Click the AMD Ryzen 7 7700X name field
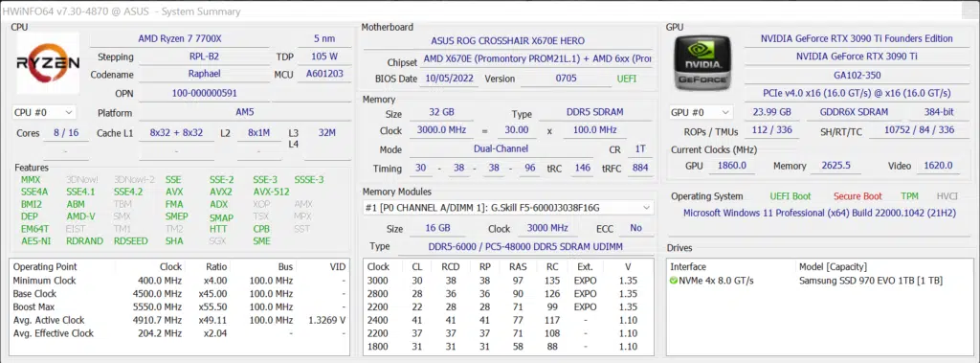980x363 pixels. point(180,39)
